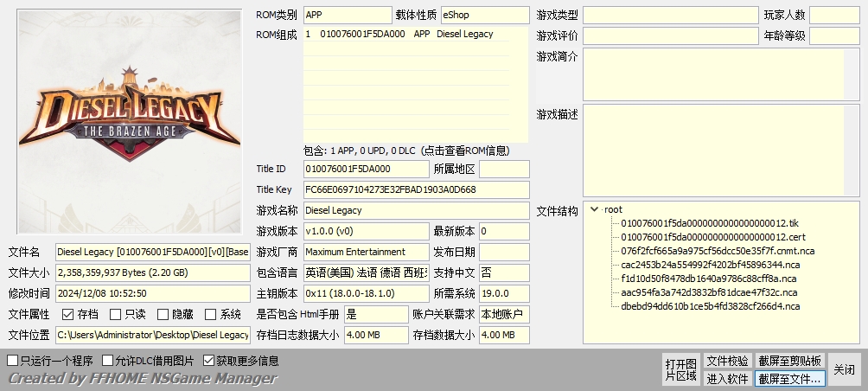The image size is (868, 391).
Task: Tick the 系统 system attribute checkbox
Action: pos(210,314)
